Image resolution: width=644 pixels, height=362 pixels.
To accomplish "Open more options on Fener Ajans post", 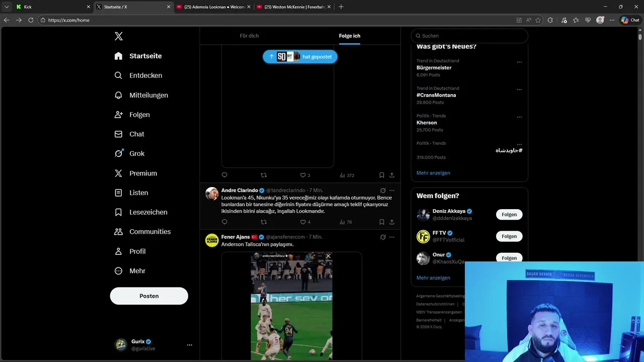I will [x=392, y=237].
